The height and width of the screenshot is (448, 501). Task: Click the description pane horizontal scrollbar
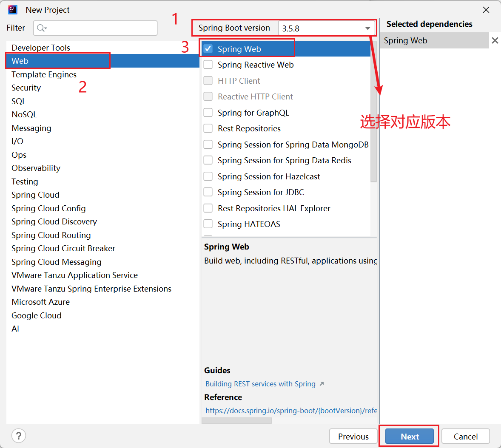point(237,420)
